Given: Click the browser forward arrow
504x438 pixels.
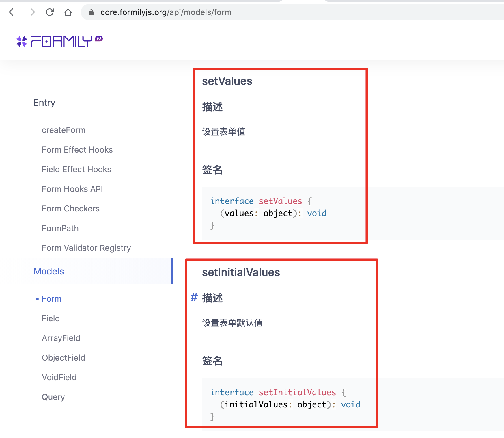Looking at the screenshot, I should [x=31, y=12].
